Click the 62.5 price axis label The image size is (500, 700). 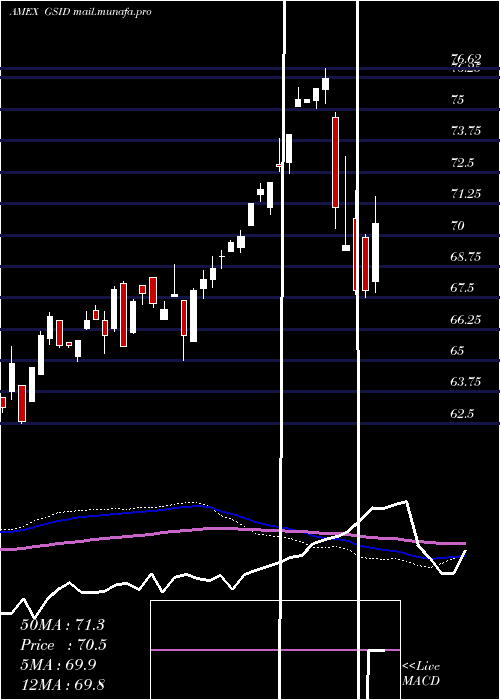tap(462, 414)
